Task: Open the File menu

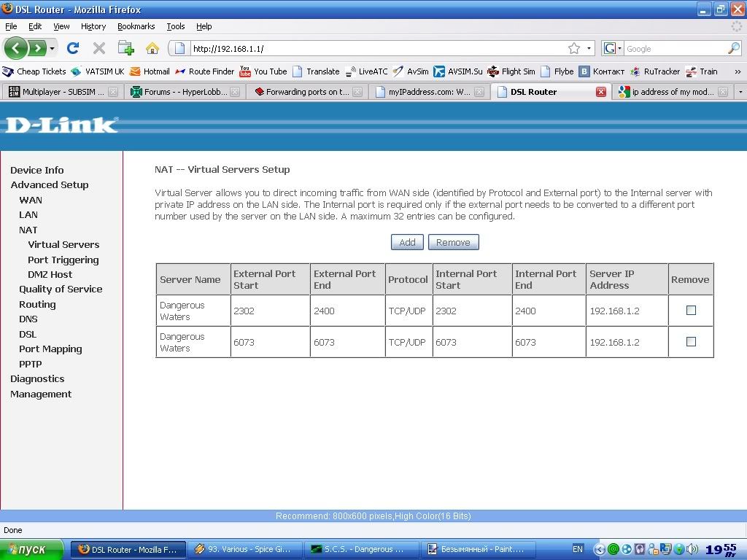Action: pos(11,26)
